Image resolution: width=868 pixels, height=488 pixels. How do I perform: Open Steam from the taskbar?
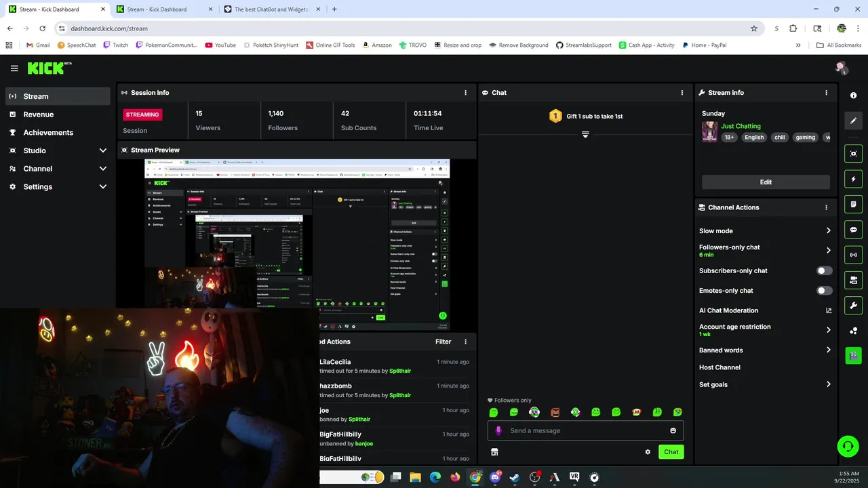[515, 477]
